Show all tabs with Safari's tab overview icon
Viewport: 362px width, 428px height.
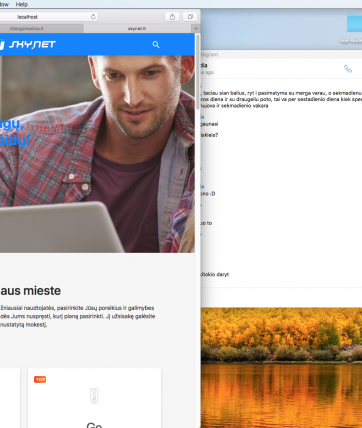tap(190, 17)
